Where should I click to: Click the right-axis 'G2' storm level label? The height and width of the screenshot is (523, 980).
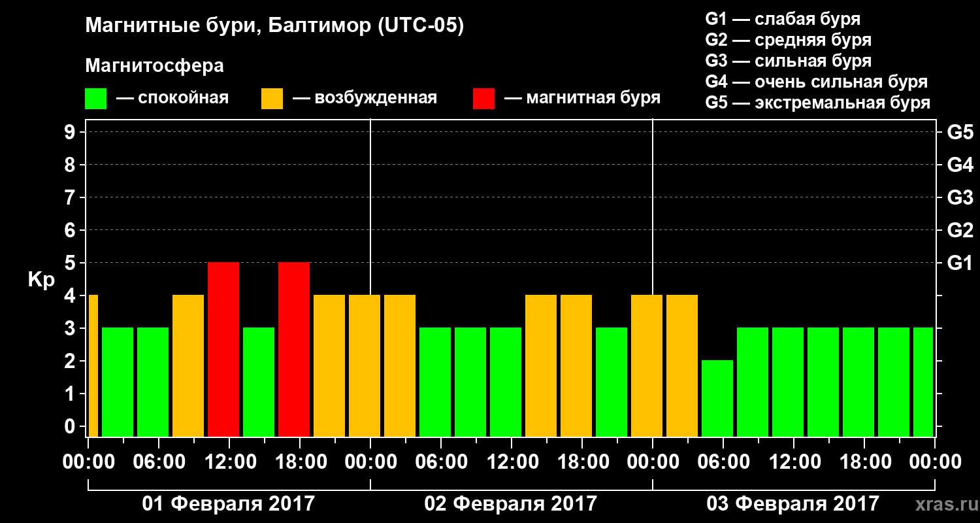tap(960, 230)
